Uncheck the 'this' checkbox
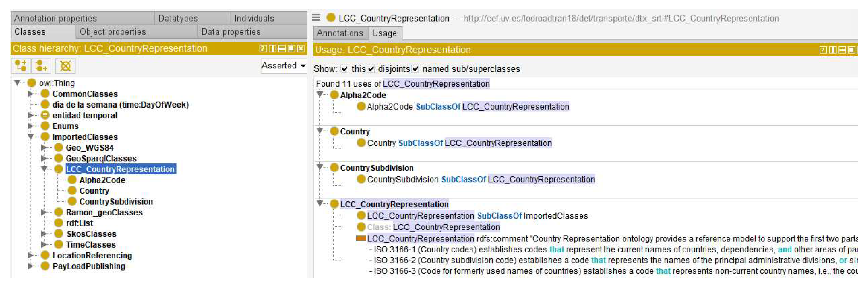 click(x=344, y=69)
